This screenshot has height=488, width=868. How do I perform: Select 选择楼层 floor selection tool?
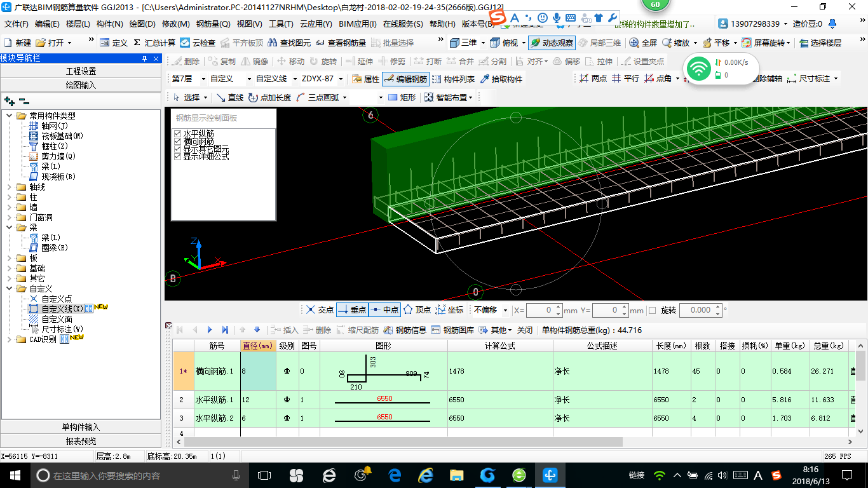[820, 43]
